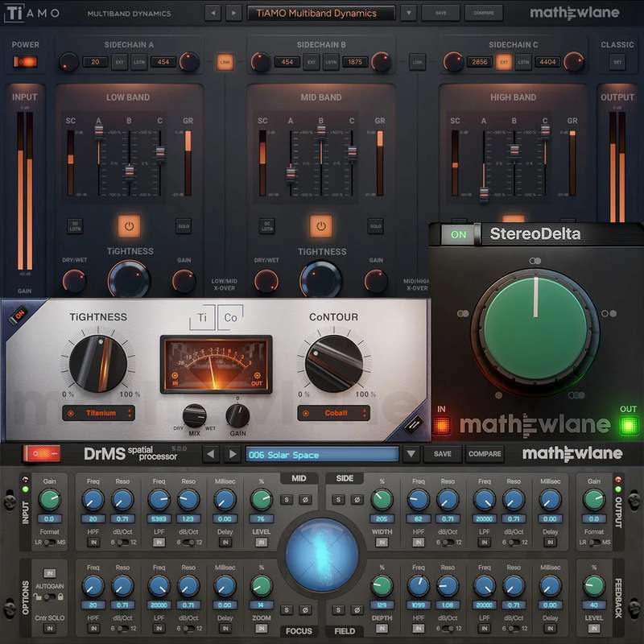Click the large green StereoDelta knob
Screen dimensions: 644x644
pos(535,320)
